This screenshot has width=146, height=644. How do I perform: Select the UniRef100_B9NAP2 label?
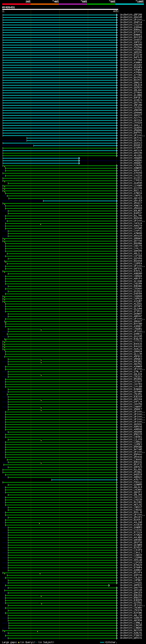(131, 35)
